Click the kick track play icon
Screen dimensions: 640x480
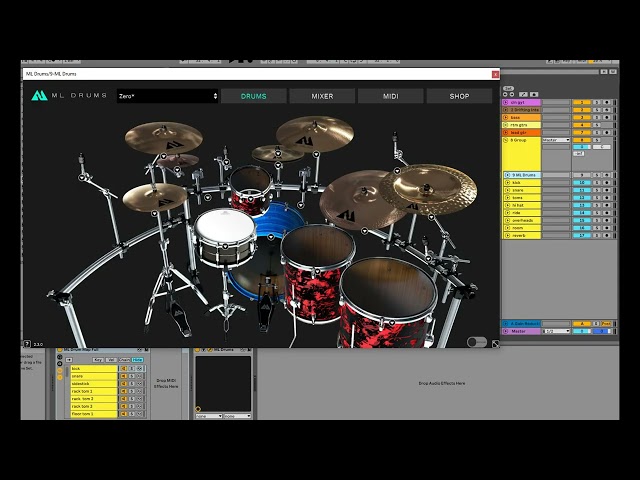[x=507, y=182]
